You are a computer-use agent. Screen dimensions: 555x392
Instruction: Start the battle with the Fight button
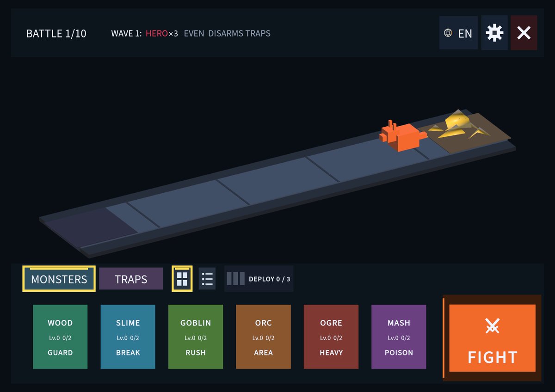coord(492,338)
